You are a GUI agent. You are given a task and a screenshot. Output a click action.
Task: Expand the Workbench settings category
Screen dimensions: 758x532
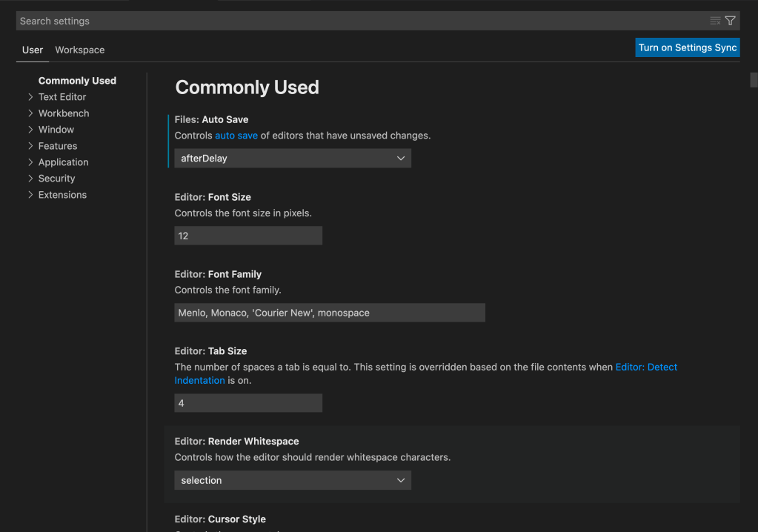[64, 113]
